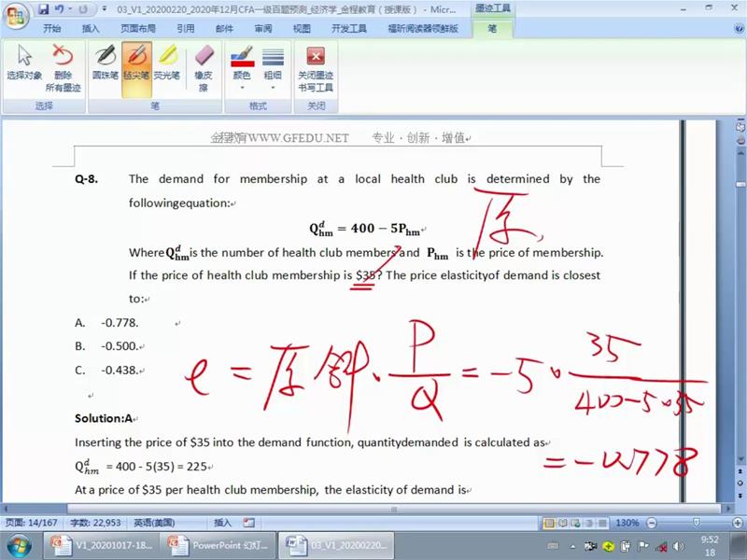This screenshot has width=747, height=560.
Task: Click the vertical scrollbar thumb
Action: click(740, 184)
